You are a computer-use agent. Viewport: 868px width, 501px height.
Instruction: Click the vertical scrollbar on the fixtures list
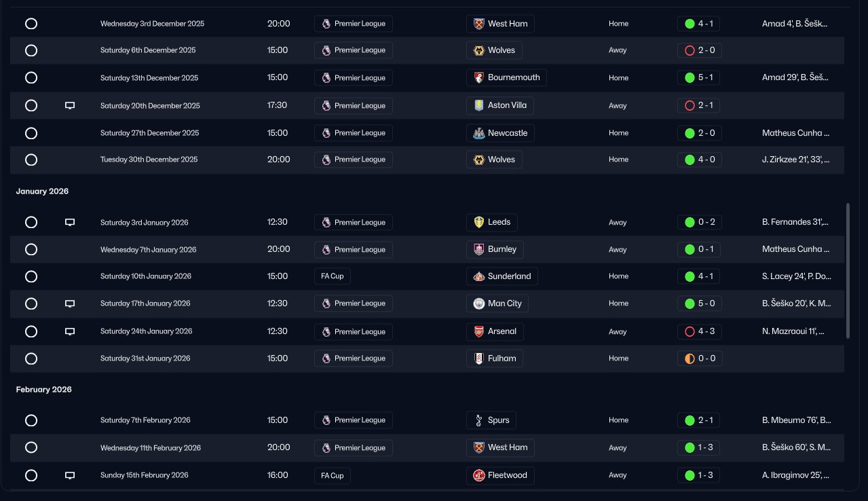pyautogui.click(x=848, y=270)
